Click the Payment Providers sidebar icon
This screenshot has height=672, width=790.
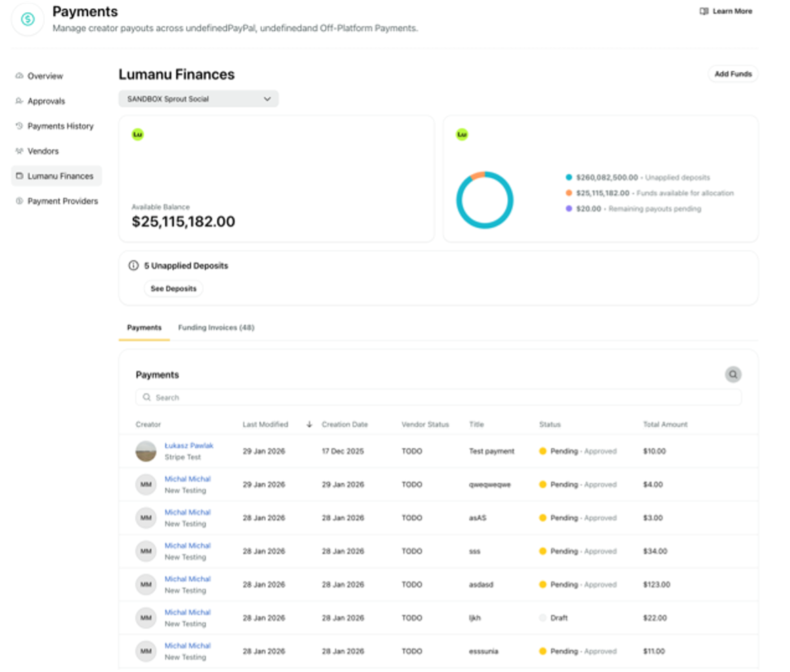19,201
